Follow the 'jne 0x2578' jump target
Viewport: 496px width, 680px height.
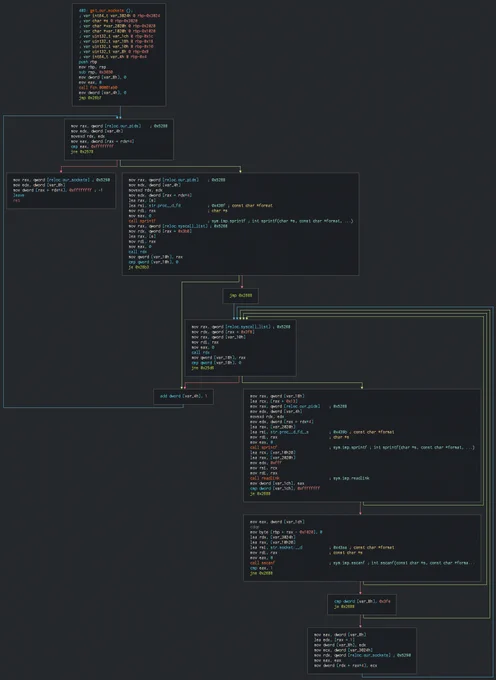tap(82, 152)
